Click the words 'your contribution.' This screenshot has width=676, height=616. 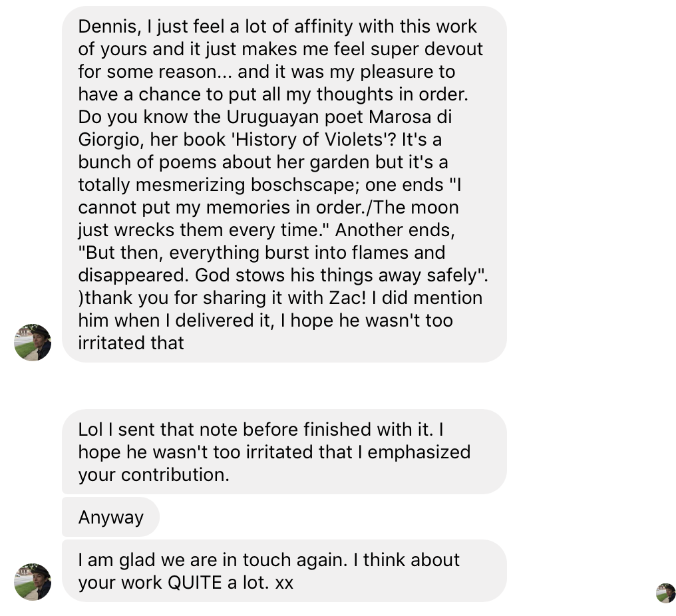154,474
